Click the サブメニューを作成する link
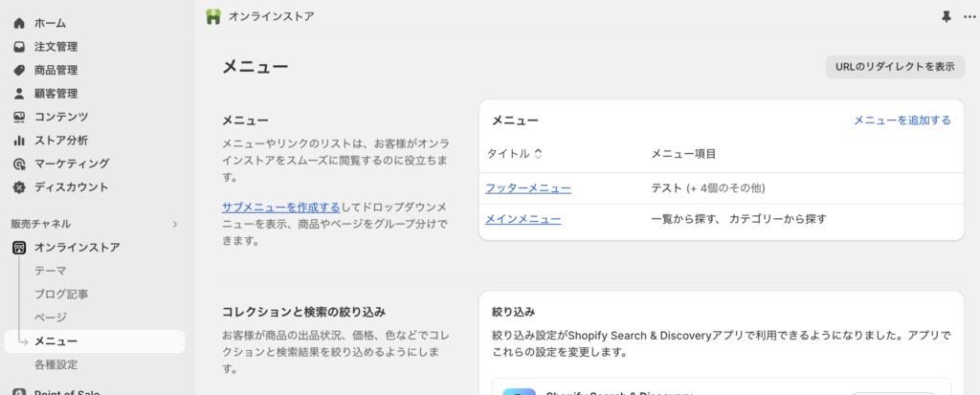The width and height of the screenshot is (980, 395). coord(281,207)
